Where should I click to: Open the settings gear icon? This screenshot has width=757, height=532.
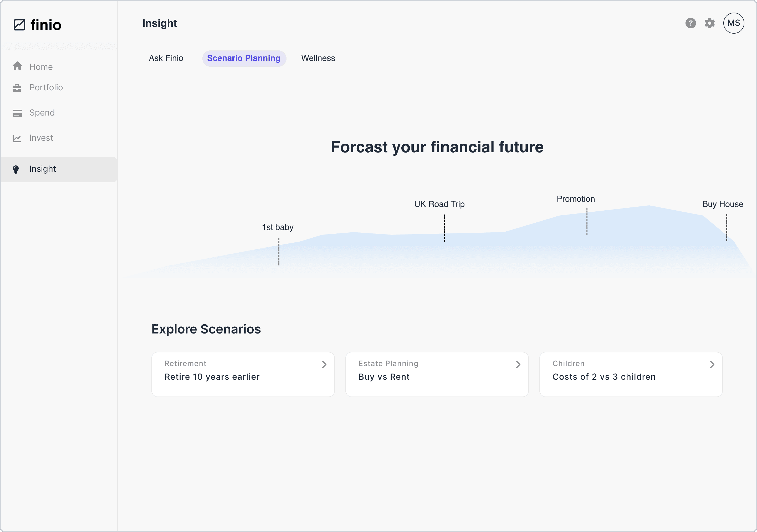(710, 23)
